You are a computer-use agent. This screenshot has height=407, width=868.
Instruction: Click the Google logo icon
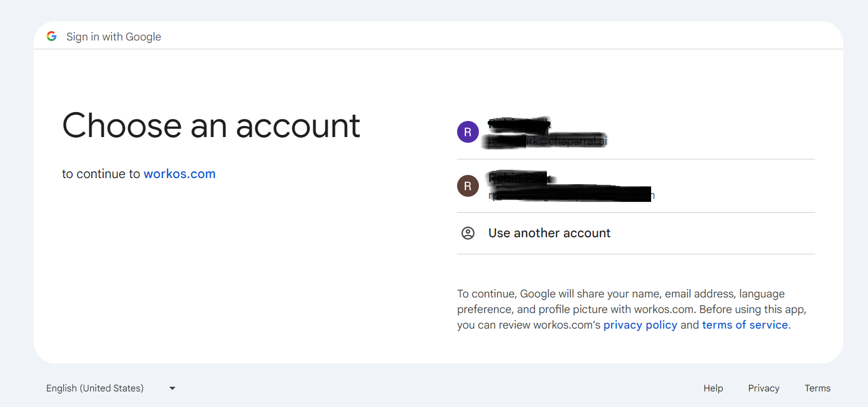[51, 36]
